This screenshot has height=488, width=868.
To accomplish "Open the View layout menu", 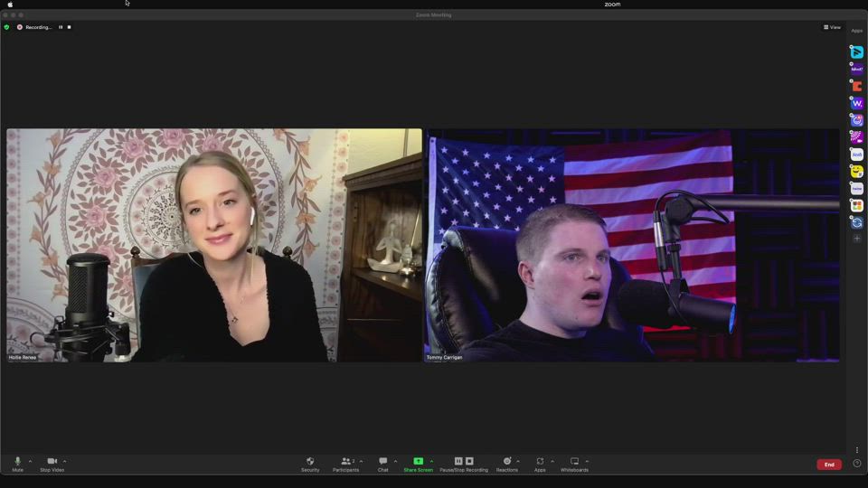I will 832,27.
